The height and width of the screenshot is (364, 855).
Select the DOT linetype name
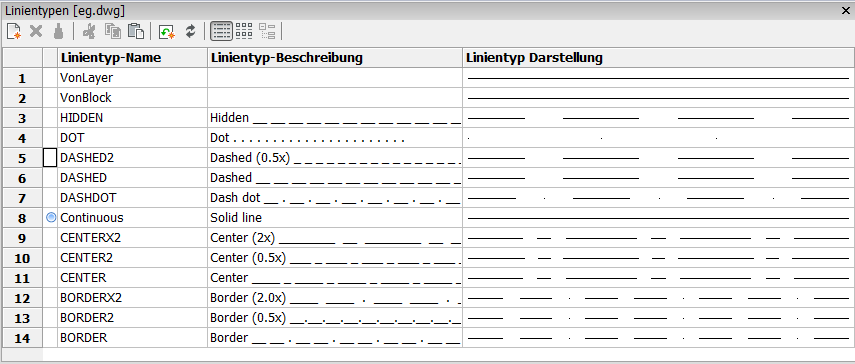(x=133, y=138)
